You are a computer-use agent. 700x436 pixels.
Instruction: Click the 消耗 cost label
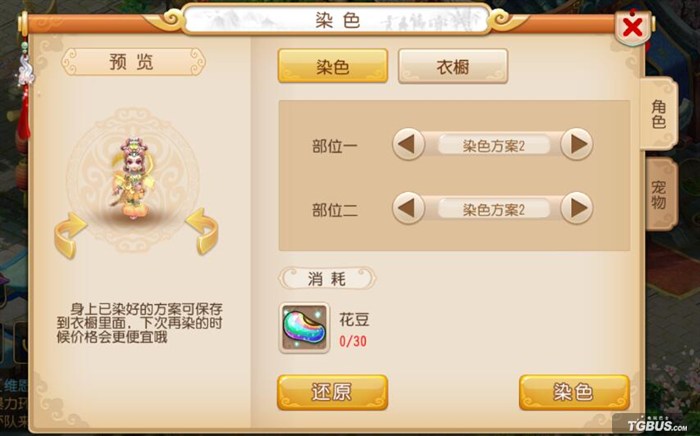327,279
